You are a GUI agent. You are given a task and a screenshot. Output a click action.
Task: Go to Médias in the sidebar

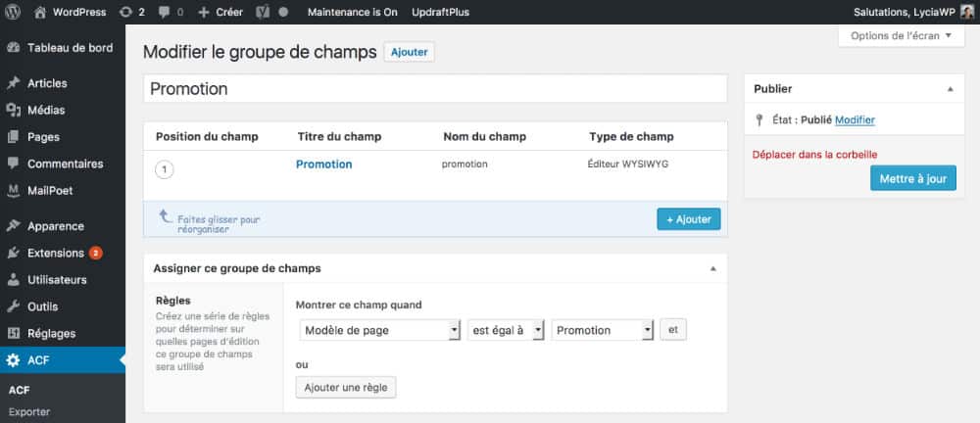(46, 110)
